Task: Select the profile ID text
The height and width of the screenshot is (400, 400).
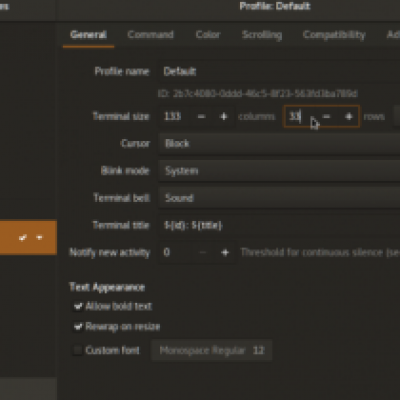Action: click(x=258, y=93)
